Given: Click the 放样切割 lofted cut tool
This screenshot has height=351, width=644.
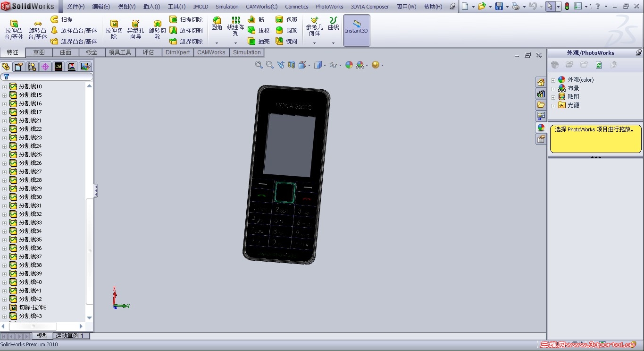Looking at the screenshot, I should click(x=186, y=30).
